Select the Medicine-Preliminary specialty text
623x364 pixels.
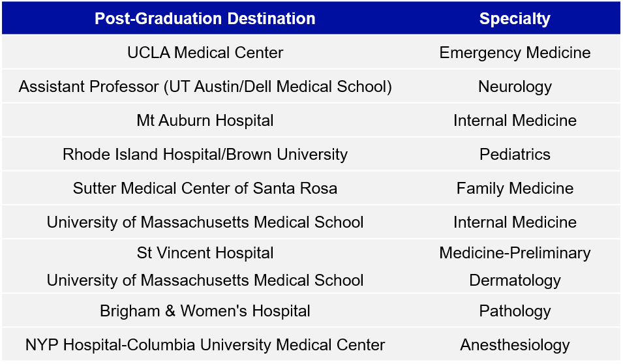[x=515, y=253]
